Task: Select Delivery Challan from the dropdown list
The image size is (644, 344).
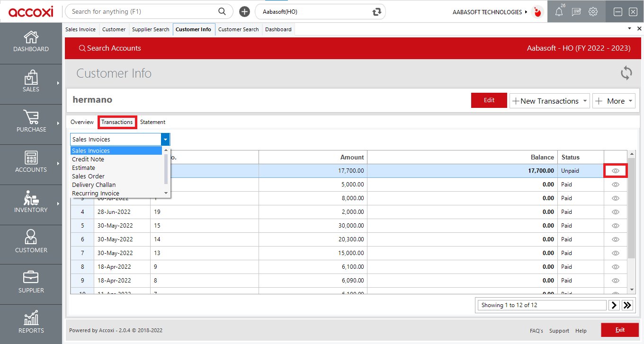Action: click(x=116, y=185)
